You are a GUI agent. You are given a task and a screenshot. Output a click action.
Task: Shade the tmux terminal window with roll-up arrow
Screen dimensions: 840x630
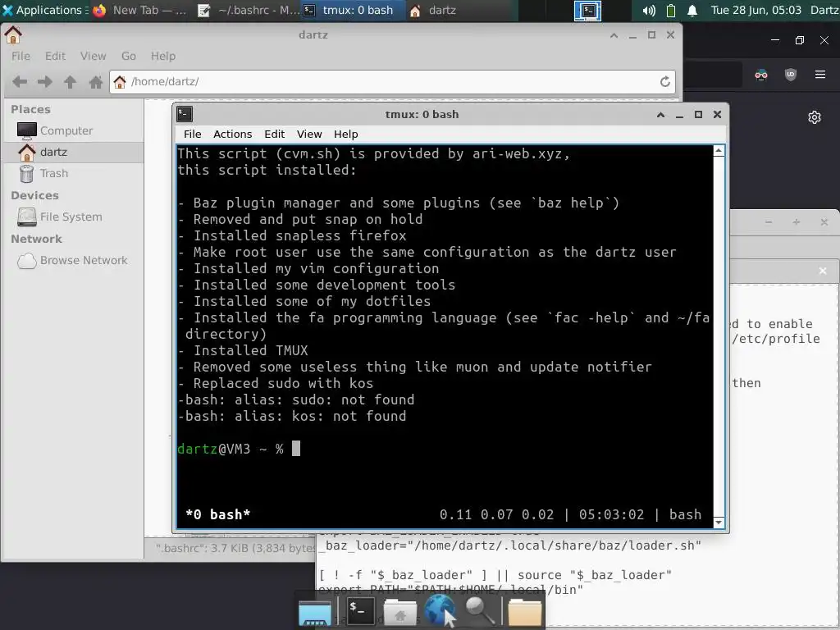point(660,115)
